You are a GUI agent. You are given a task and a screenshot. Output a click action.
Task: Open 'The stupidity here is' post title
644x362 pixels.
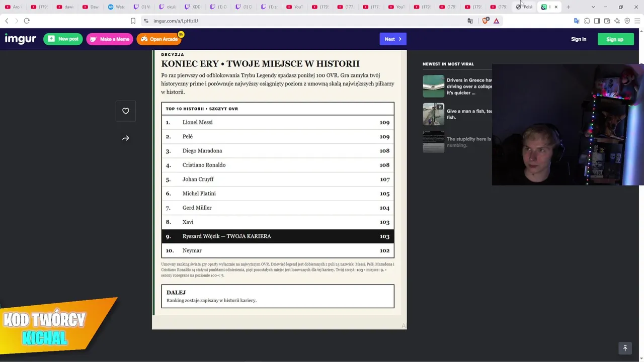pyautogui.click(x=469, y=142)
